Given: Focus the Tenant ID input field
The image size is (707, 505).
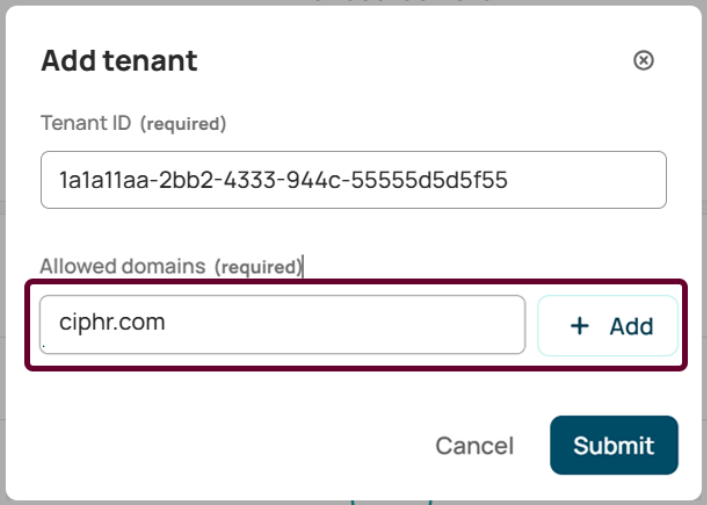Looking at the screenshot, I should 353,180.
